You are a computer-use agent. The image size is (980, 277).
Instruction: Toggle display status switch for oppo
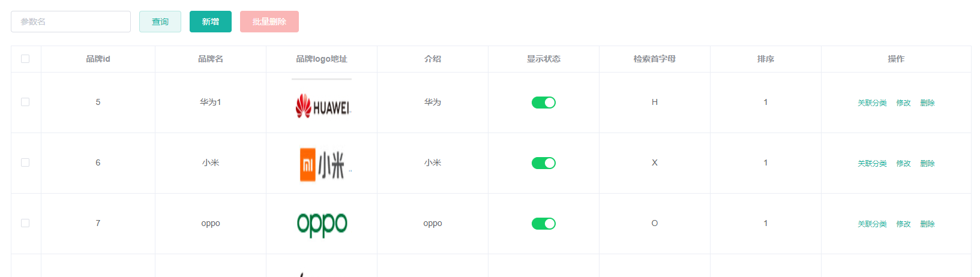(544, 224)
